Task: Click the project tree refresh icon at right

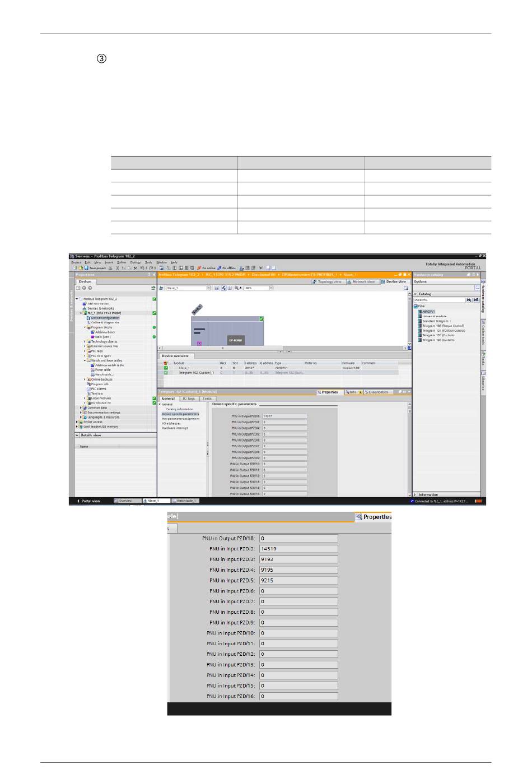Action: [x=153, y=288]
